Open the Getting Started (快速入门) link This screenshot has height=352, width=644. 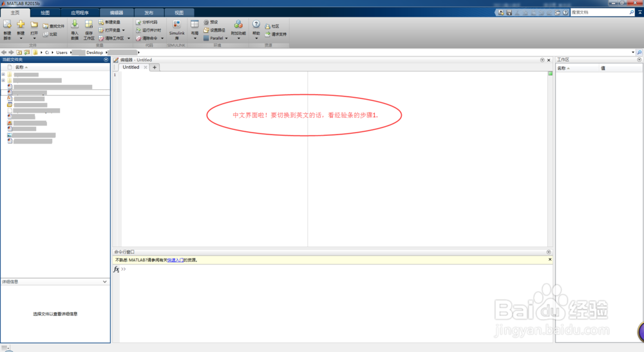click(175, 260)
